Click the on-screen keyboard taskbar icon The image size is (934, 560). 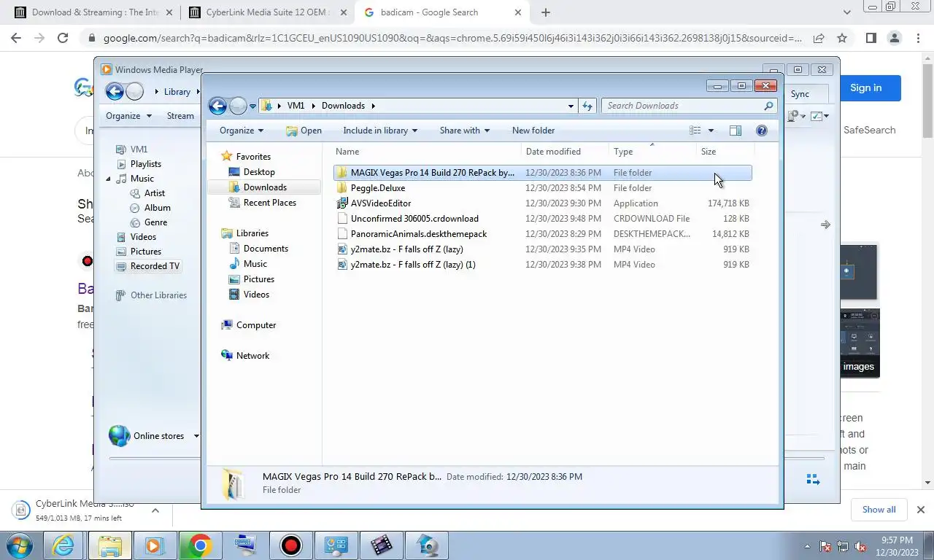245,545
